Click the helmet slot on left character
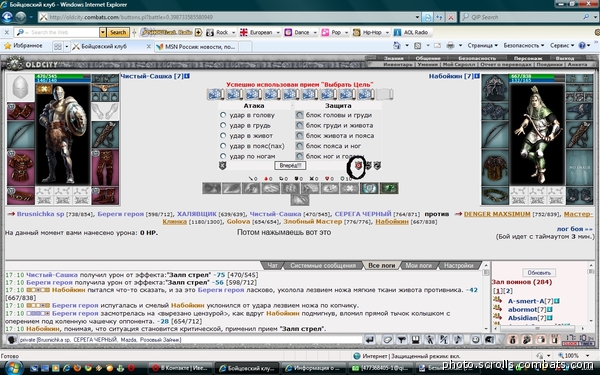600x375 pixels. tap(21, 88)
